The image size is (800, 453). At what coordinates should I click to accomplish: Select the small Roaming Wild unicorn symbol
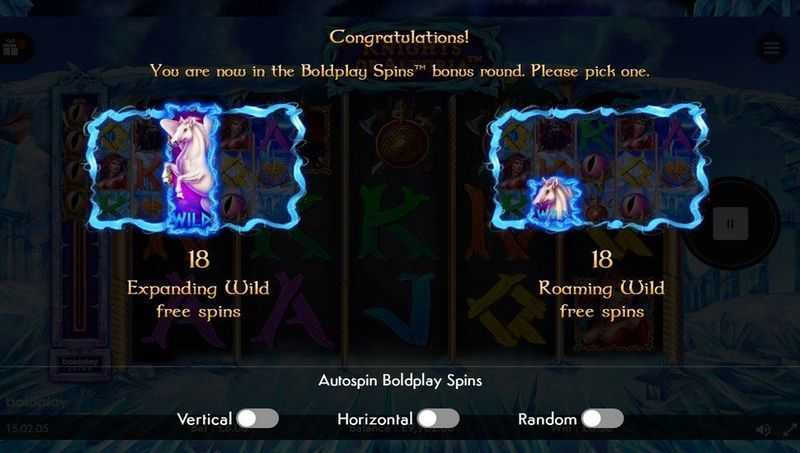(x=555, y=201)
